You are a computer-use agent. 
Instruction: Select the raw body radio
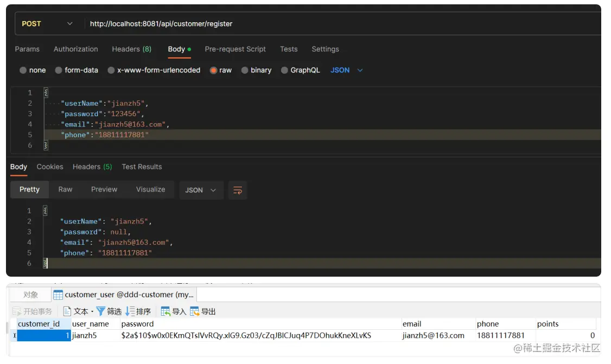(213, 70)
